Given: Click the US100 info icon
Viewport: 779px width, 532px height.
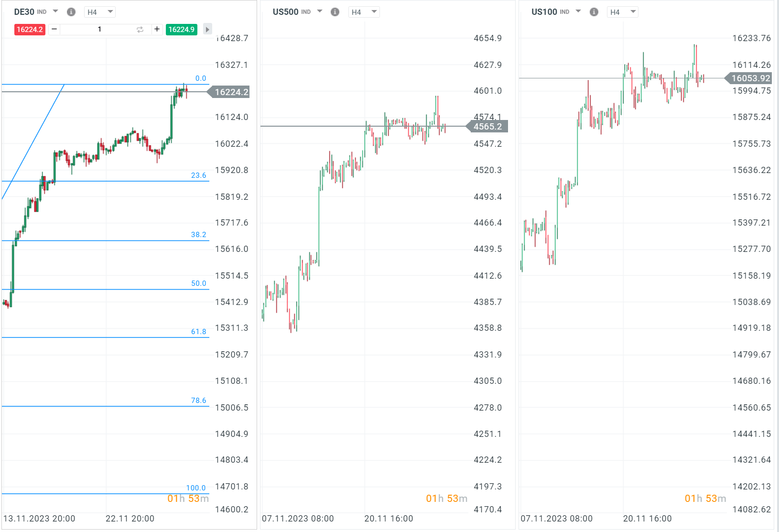Looking at the screenshot, I should [594, 12].
